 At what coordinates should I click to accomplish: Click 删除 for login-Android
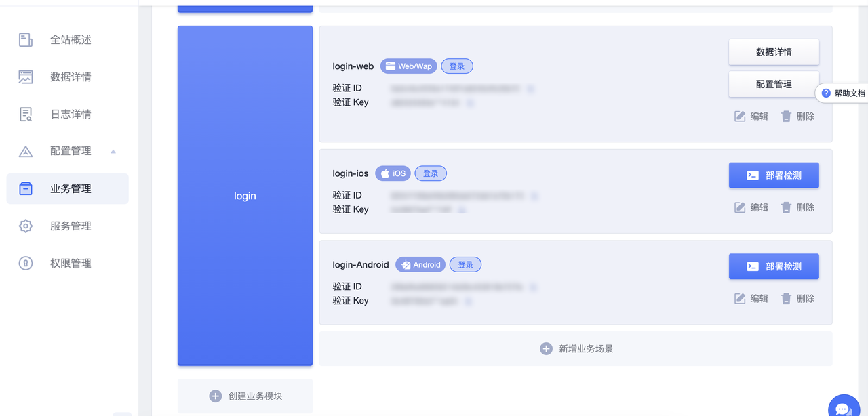[798, 299]
